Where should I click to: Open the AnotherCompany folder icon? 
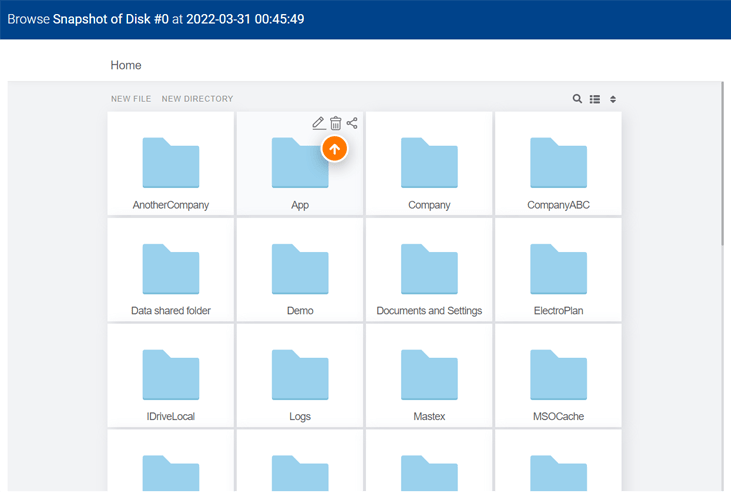(171, 163)
